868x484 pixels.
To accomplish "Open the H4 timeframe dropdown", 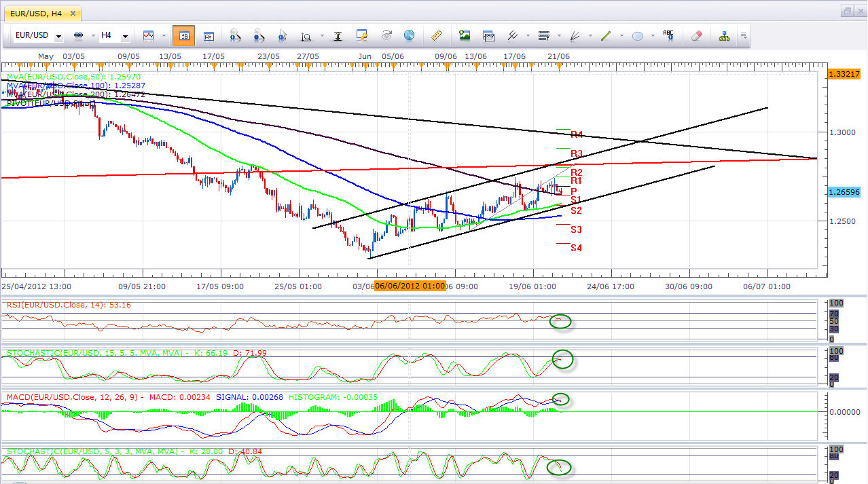I will coord(125,36).
